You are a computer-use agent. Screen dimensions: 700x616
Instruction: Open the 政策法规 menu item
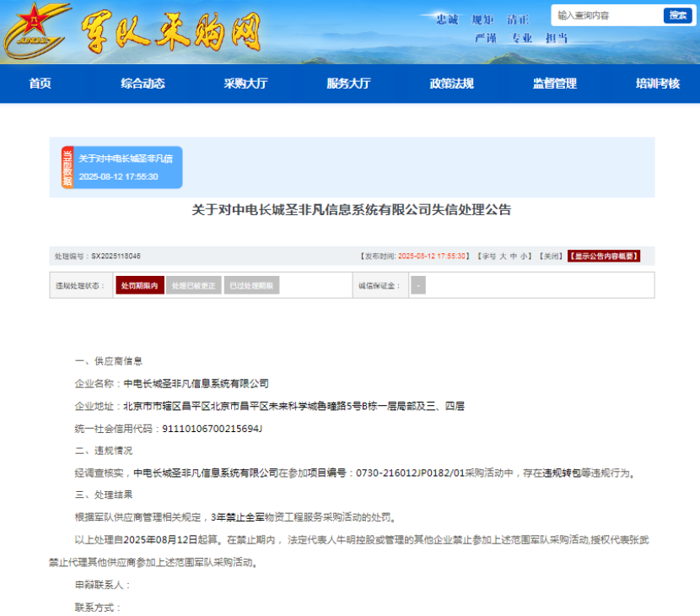pos(452,84)
